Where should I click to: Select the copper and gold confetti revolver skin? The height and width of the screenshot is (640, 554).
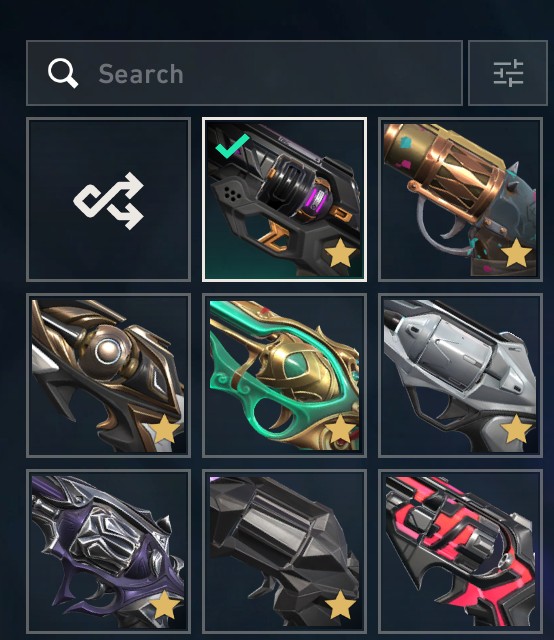461,200
